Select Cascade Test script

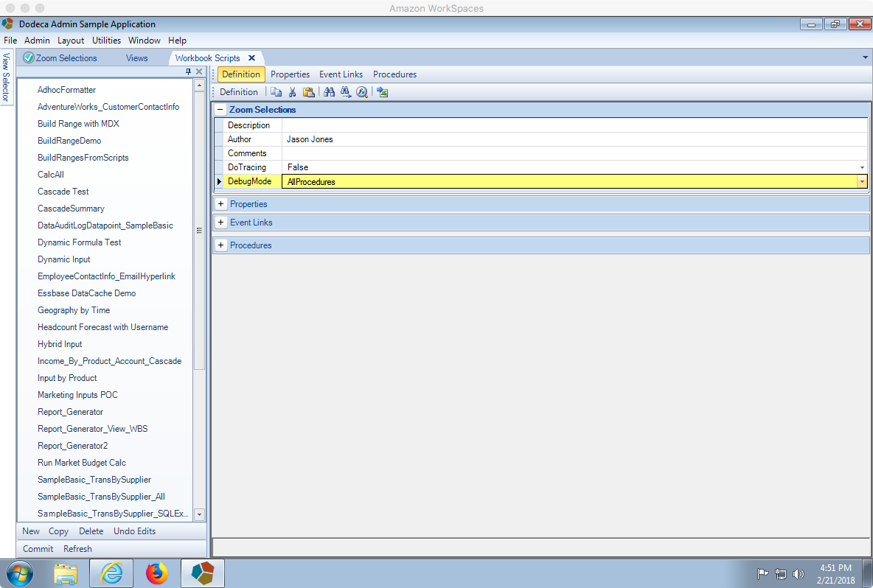63,192
